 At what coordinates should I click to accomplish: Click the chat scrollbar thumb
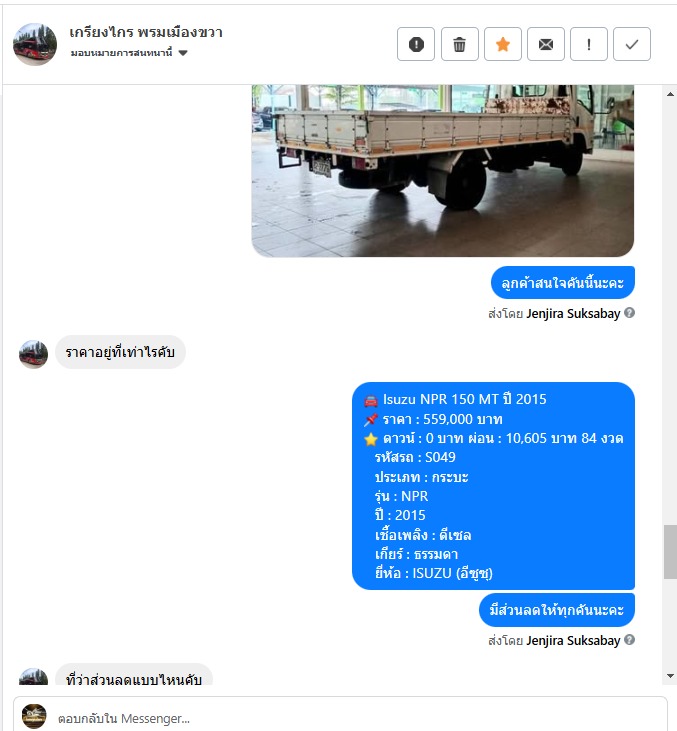click(x=670, y=552)
